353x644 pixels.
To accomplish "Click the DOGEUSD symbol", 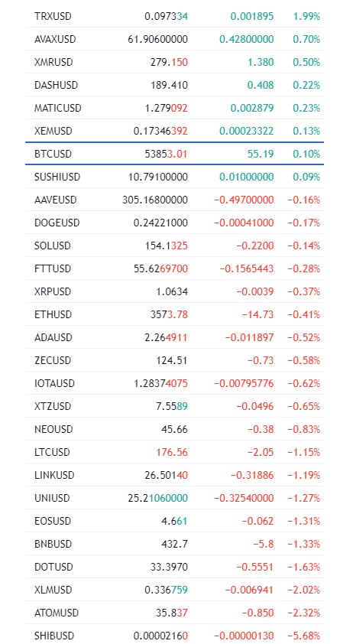I will click(57, 223).
